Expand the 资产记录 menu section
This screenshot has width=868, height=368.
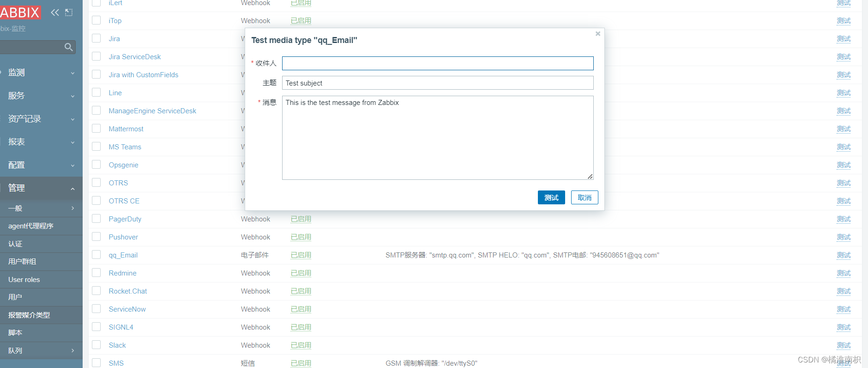pyautogui.click(x=41, y=119)
